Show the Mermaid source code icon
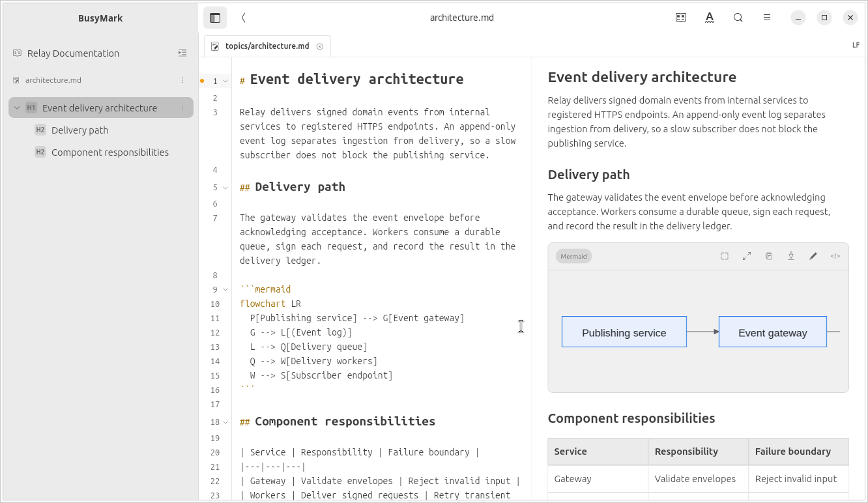 835,256
